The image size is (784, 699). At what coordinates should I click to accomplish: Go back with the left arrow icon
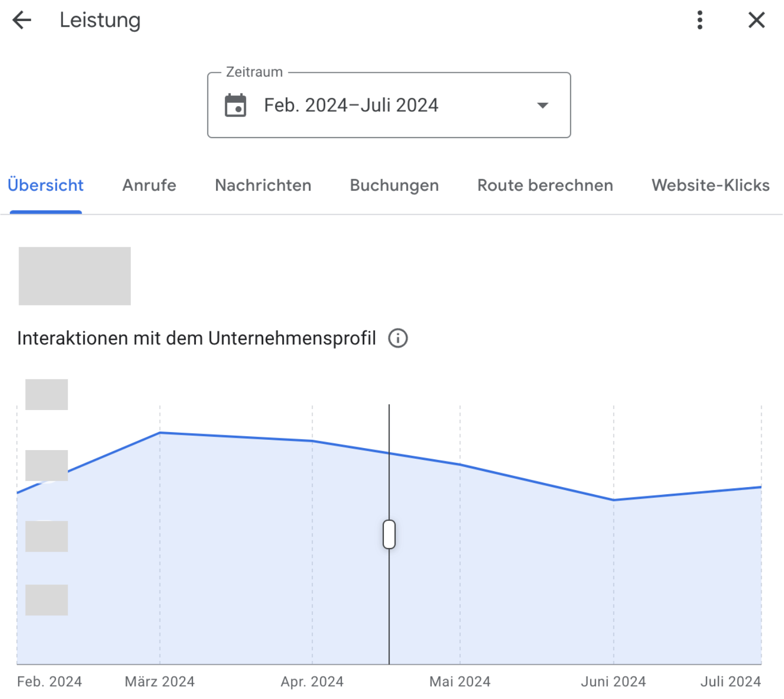coord(22,21)
